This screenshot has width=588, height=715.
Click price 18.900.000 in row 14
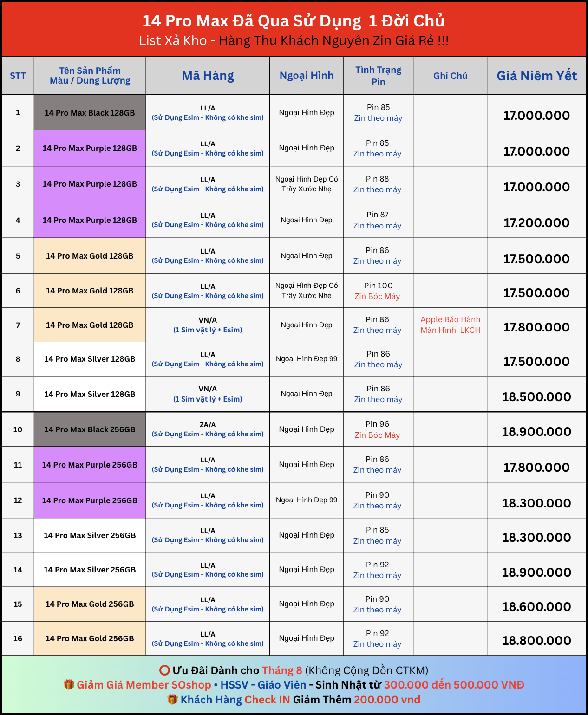click(x=537, y=572)
